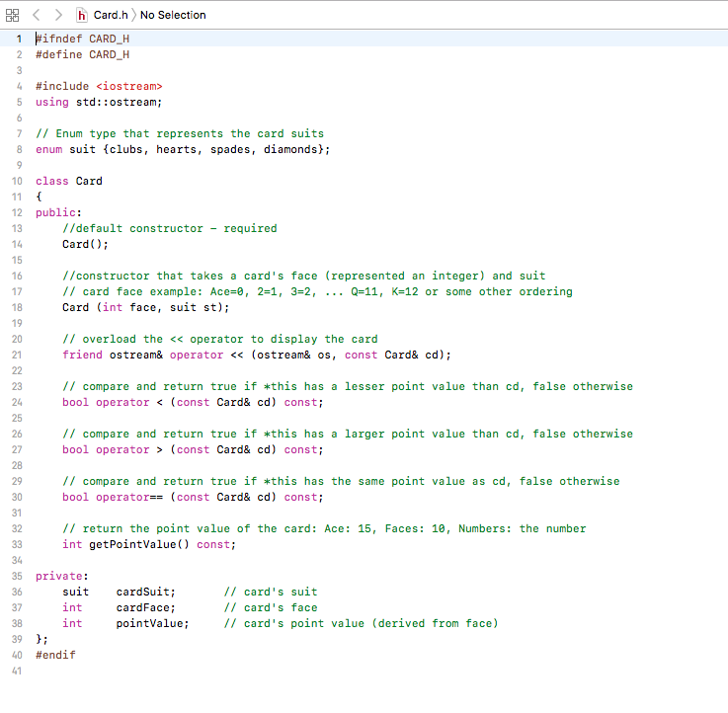Click comment 'Enum type that represents the card suits'

[180, 133]
